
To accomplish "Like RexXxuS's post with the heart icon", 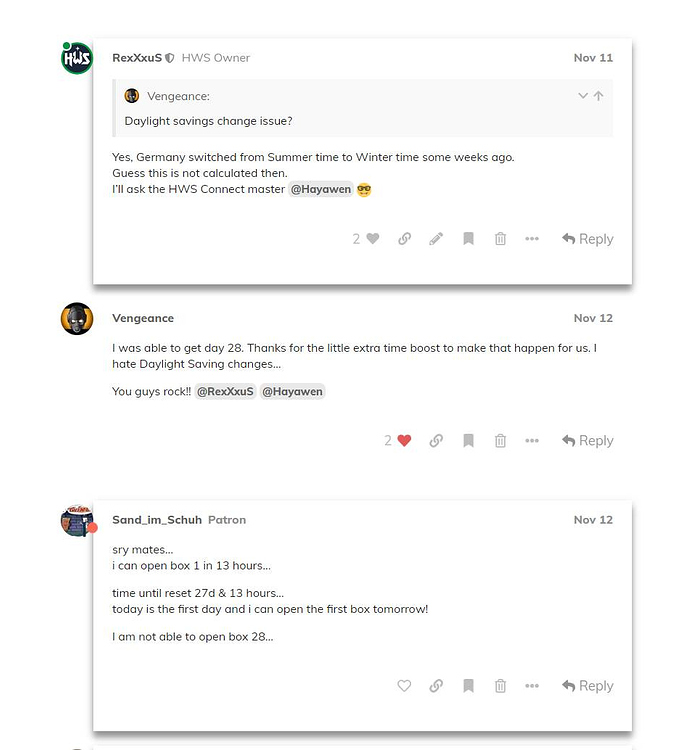I will coord(373,239).
